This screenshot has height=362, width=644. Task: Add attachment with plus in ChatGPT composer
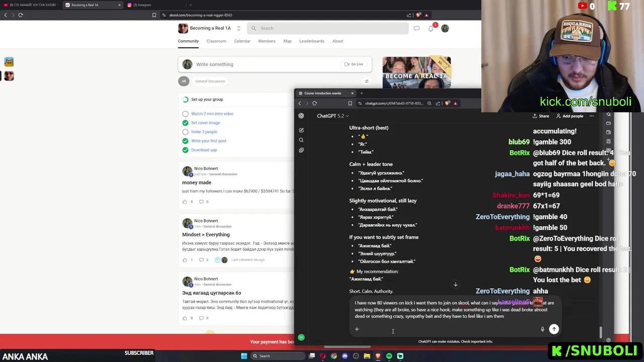[357, 329]
